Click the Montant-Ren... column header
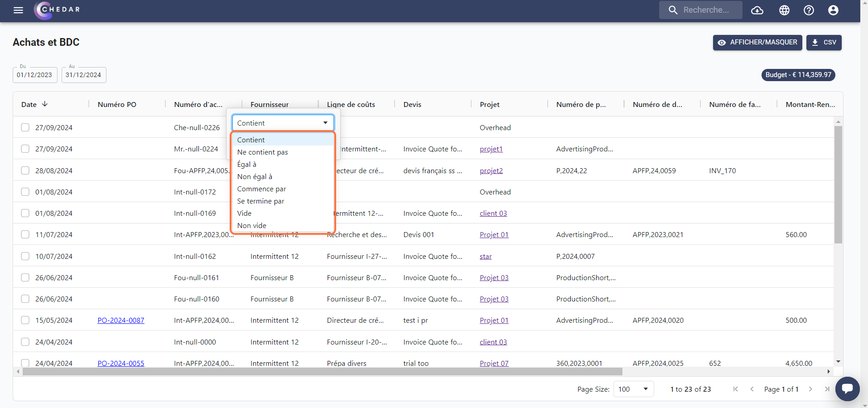Viewport: 868px width, 408px height. [x=810, y=104]
